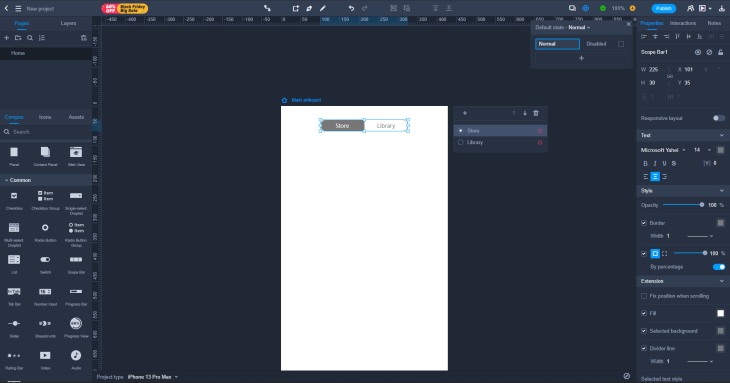The height and width of the screenshot is (383, 730).
Task: Collapse the Style section
Action: [x=722, y=191]
